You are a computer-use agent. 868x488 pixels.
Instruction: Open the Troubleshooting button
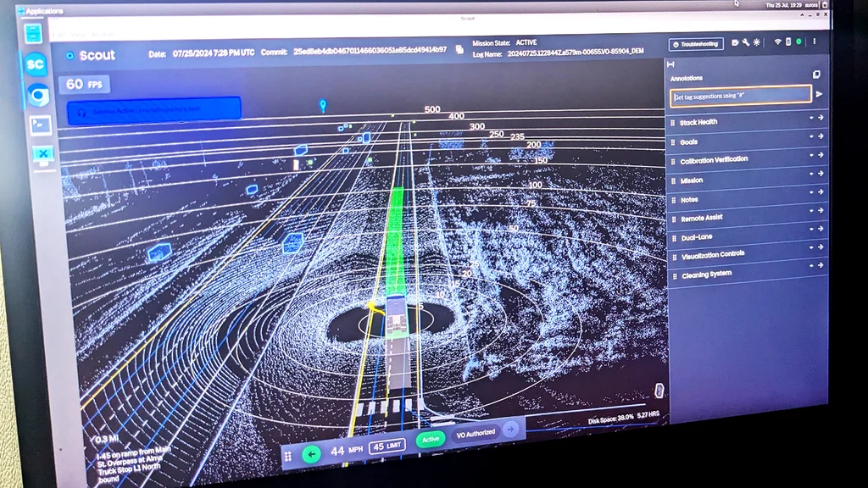pos(695,44)
